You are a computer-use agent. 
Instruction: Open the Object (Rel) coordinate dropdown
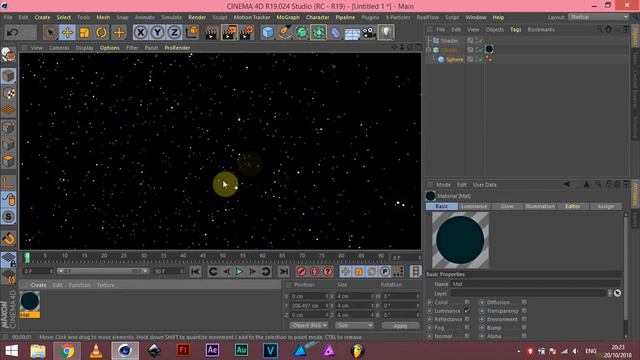tap(309, 325)
